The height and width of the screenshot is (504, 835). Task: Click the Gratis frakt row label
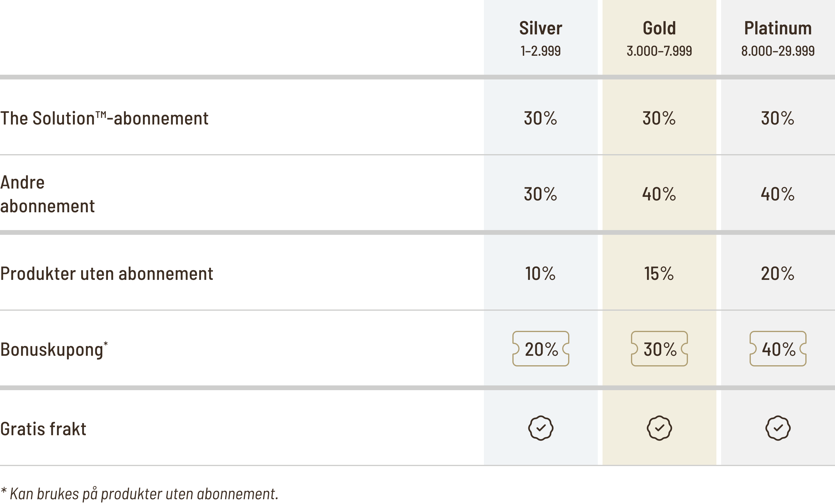tap(43, 429)
